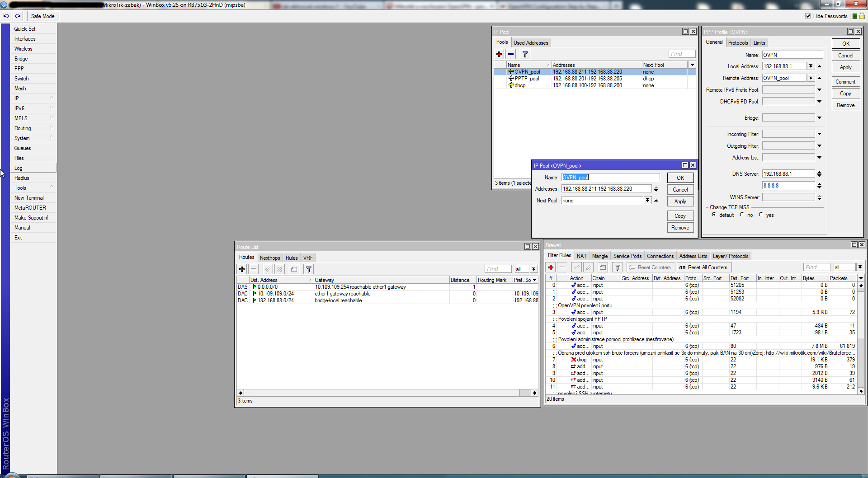Expand the Bridge dropdown in PPP Profile
Image resolution: width=868 pixels, height=478 pixels.
[x=819, y=118]
